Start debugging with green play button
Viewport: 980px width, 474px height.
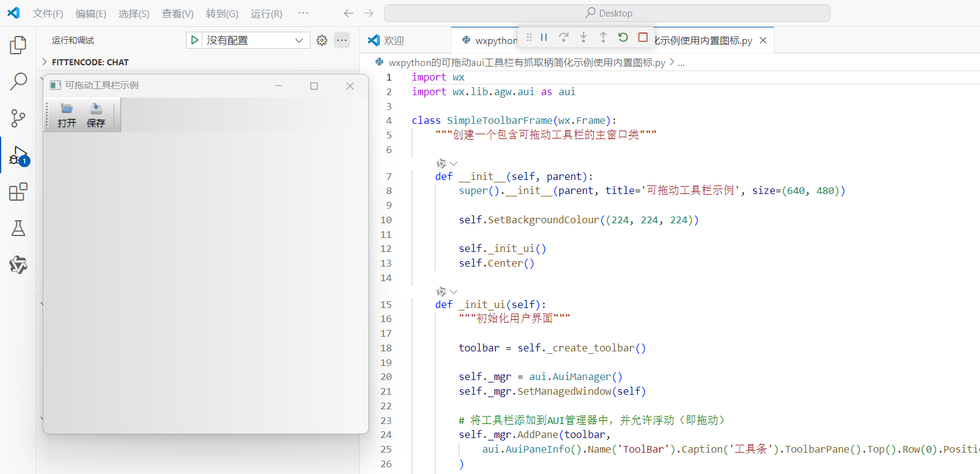pos(195,40)
